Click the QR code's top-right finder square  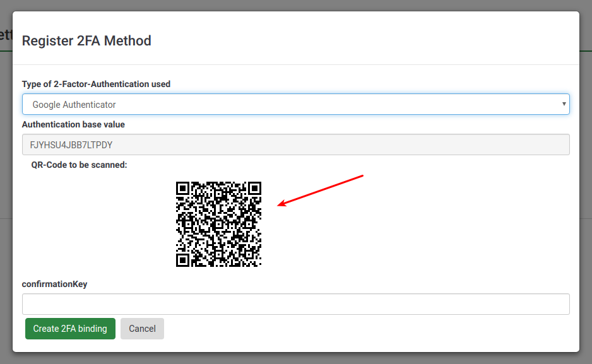254,188
